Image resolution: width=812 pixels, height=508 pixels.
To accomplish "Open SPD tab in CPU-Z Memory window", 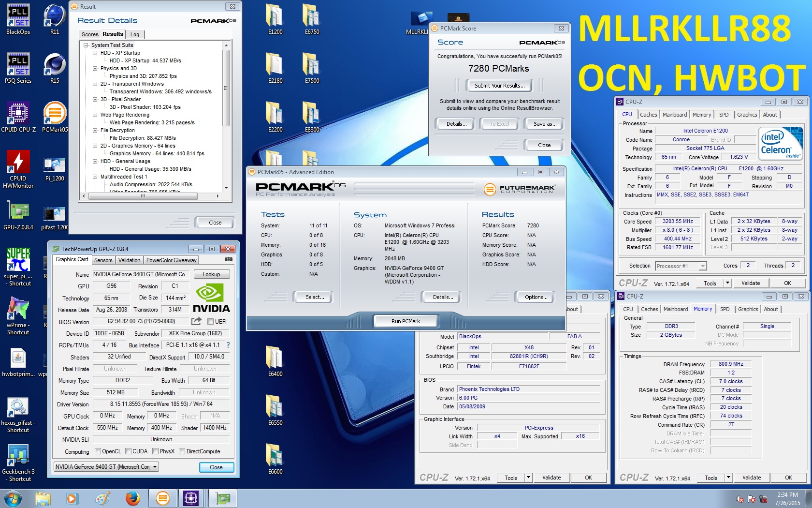I will tap(725, 309).
